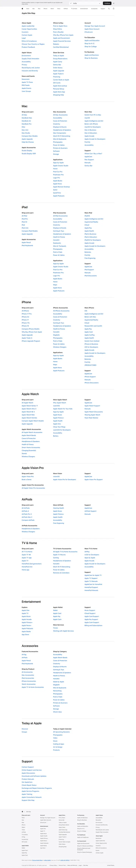This screenshot has width=136, height=868.
Task: Open the iPad mini link
Action: pyautogui.click(x=25, y=228)
